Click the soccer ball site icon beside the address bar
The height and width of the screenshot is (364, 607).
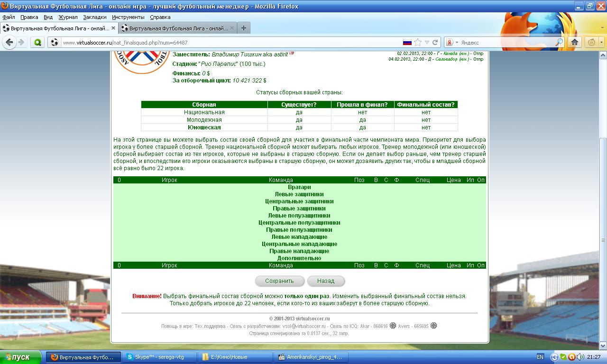[x=54, y=42]
